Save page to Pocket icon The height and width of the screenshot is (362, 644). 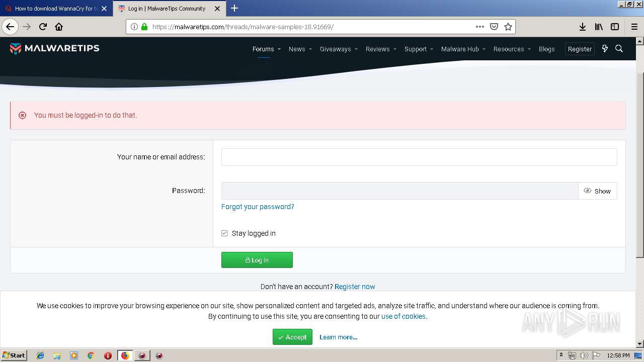tap(494, 27)
